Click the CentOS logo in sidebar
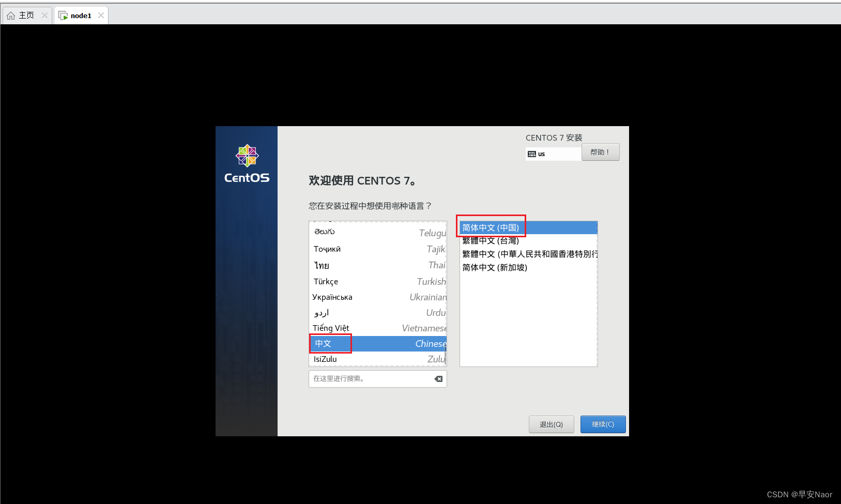This screenshot has width=841, height=504. point(247,164)
